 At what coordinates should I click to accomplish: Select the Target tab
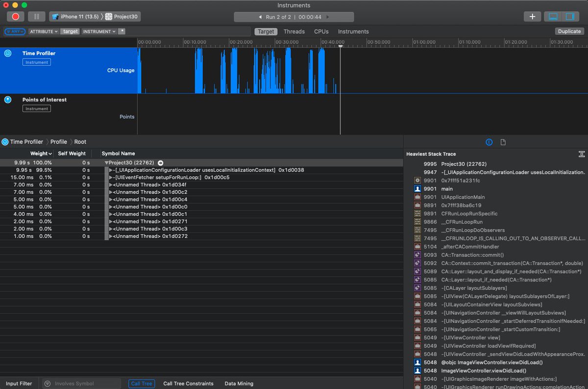point(266,31)
